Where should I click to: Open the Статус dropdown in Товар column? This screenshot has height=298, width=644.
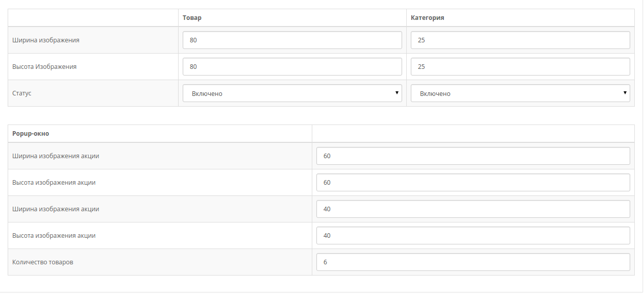pyautogui.click(x=292, y=93)
